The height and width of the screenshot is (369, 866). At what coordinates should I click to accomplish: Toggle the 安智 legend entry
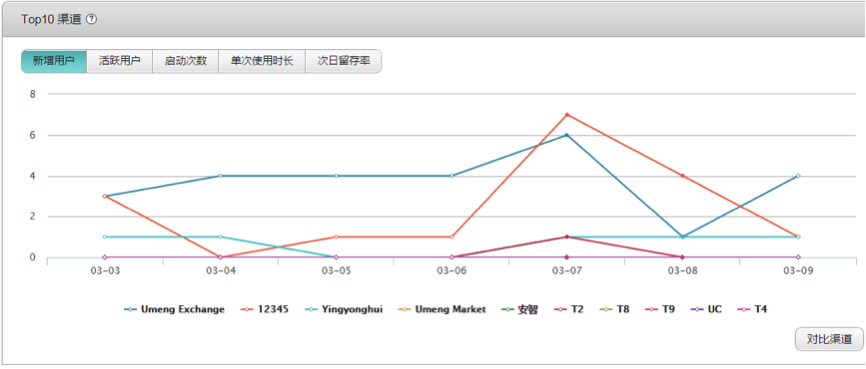tap(519, 309)
